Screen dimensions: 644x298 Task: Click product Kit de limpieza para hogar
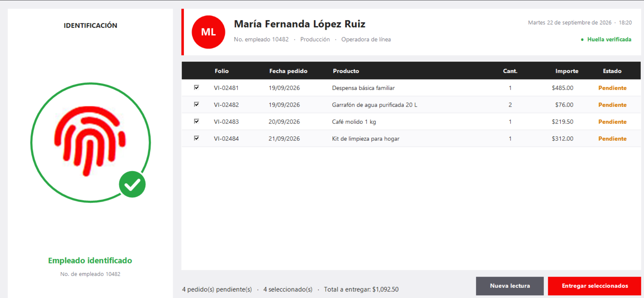click(366, 139)
